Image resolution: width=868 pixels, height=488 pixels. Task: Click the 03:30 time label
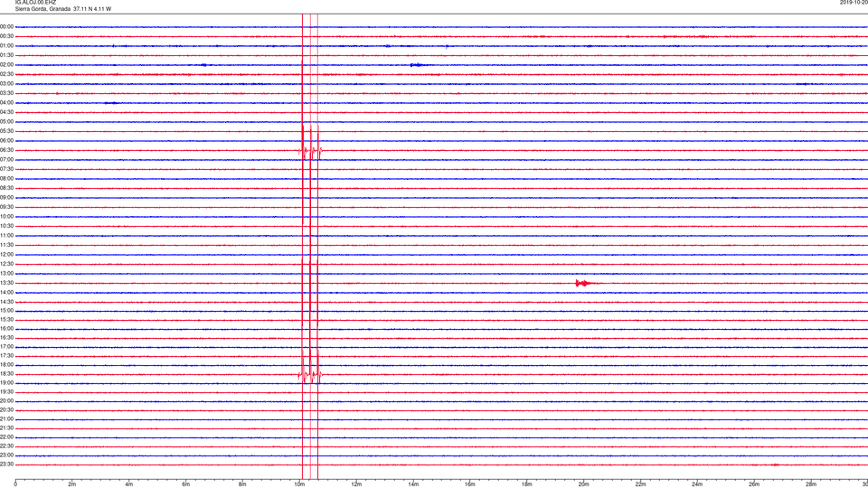click(x=6, y=93)
